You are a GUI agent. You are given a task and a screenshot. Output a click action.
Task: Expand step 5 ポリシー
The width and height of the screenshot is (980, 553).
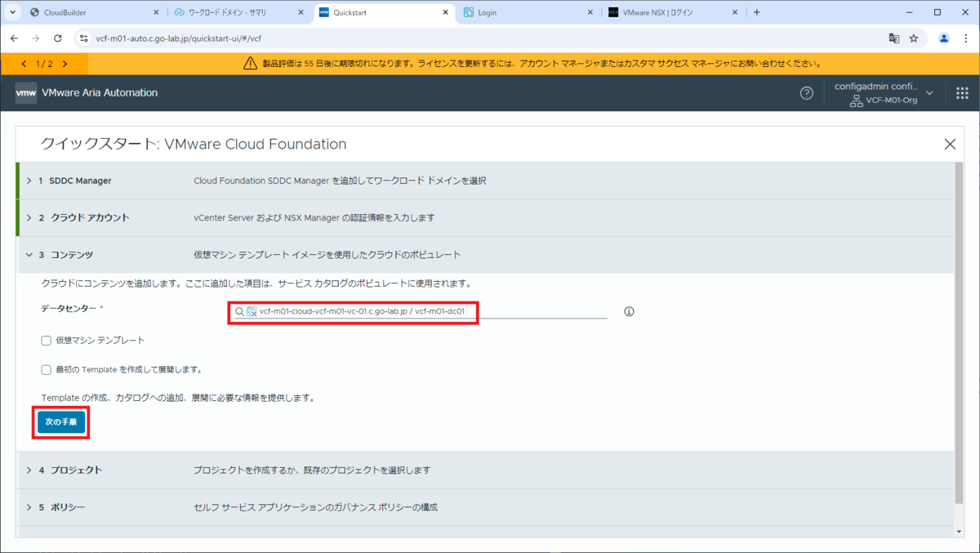[29, 507]
